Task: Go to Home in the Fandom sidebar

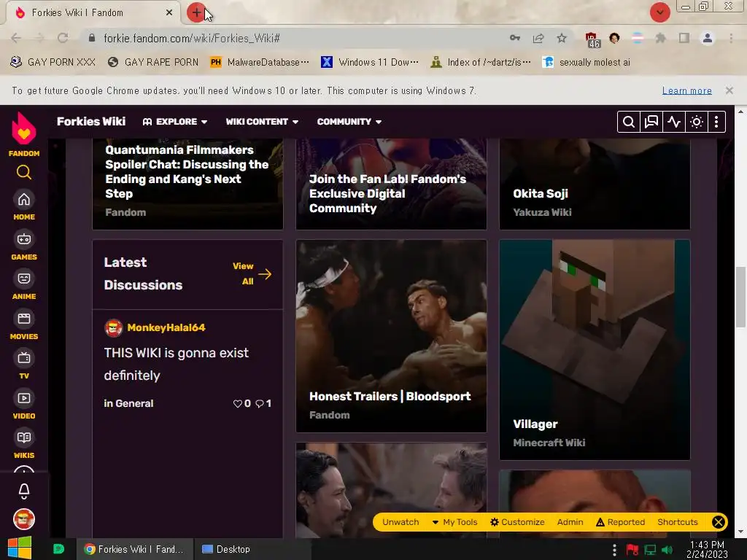Action: coord(24,206)
